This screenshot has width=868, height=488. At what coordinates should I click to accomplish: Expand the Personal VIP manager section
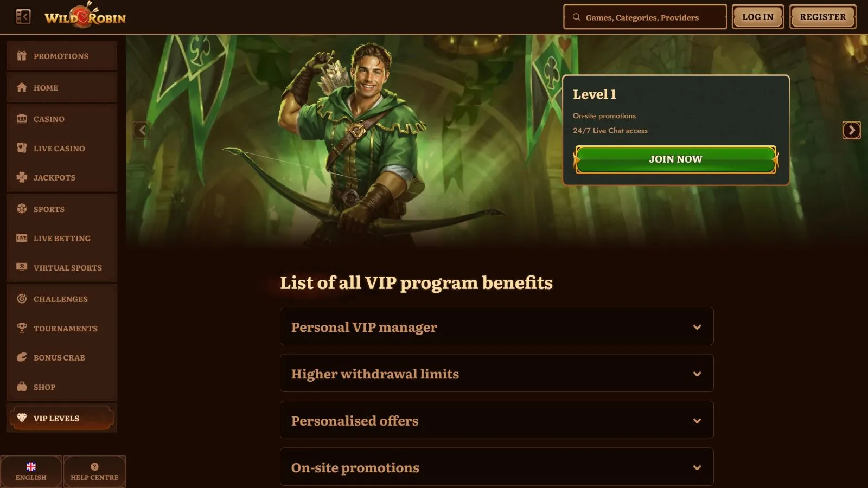[x=496, y=326]
